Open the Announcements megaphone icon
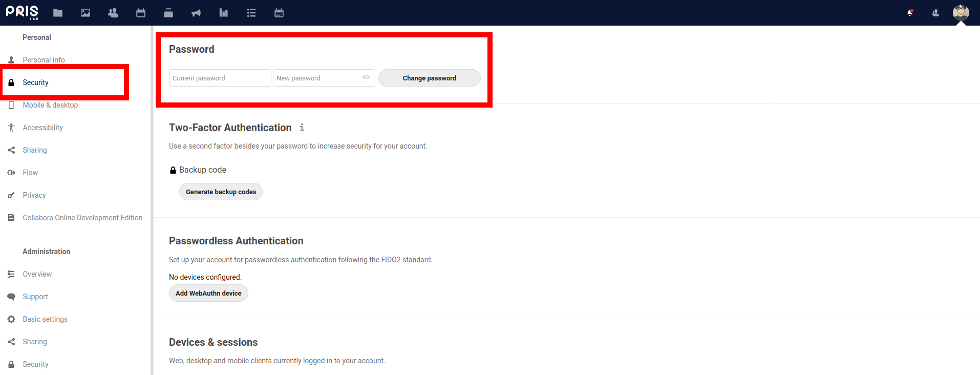Viewport: 980px width, 375px height. (196, 13)
